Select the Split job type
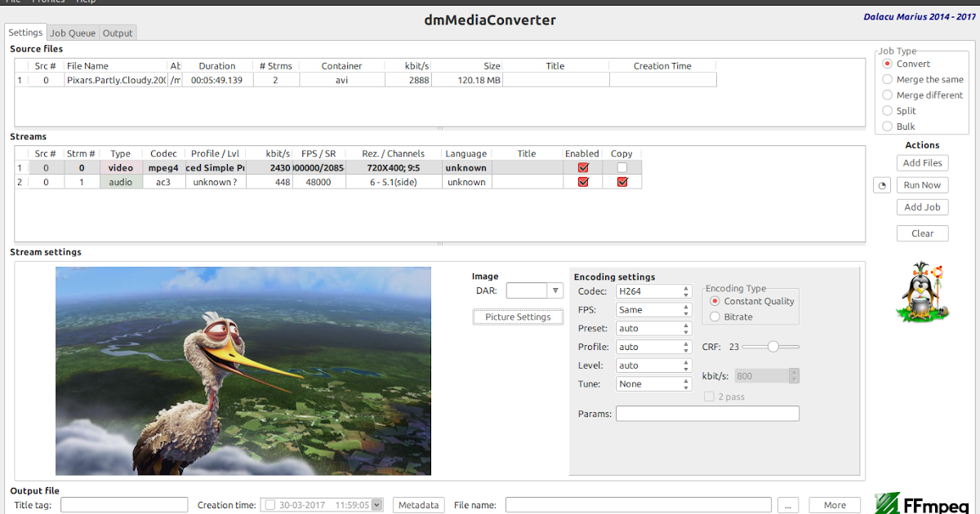Screen dimensions: 980x514 (887, 110)
